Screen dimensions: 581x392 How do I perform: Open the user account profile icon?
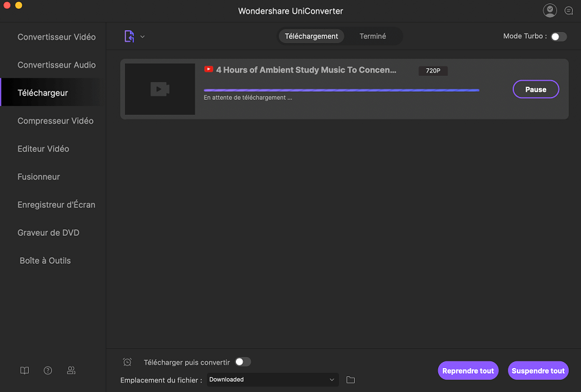click(x=550, y=10)
